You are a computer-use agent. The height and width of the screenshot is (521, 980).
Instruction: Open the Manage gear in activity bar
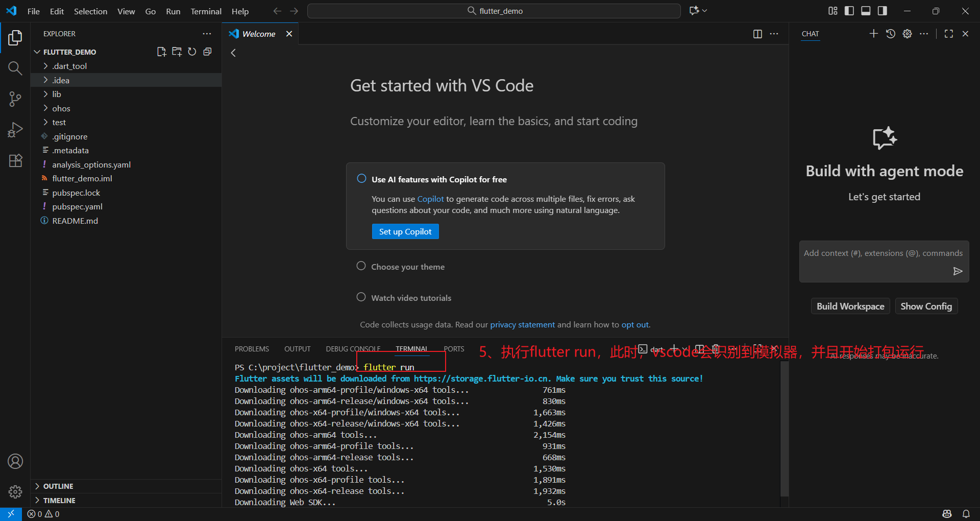click(x=15, y=491)
